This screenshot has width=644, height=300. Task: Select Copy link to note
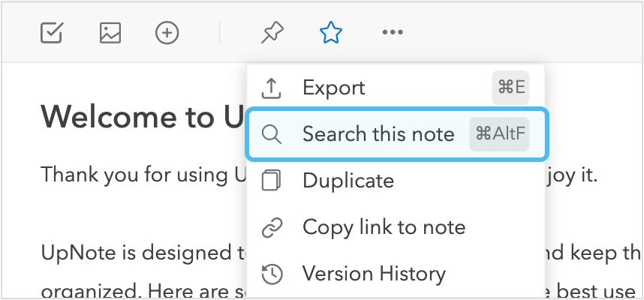(384, 227)
